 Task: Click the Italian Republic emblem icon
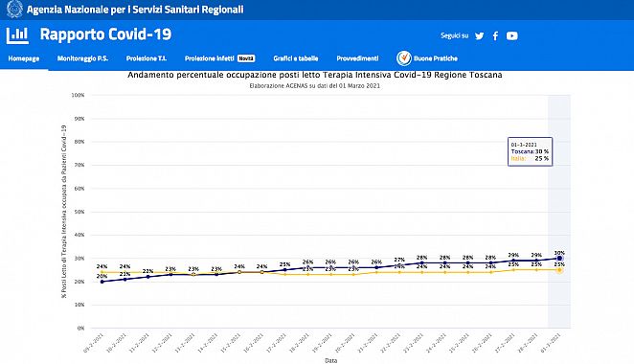[15, 9]
